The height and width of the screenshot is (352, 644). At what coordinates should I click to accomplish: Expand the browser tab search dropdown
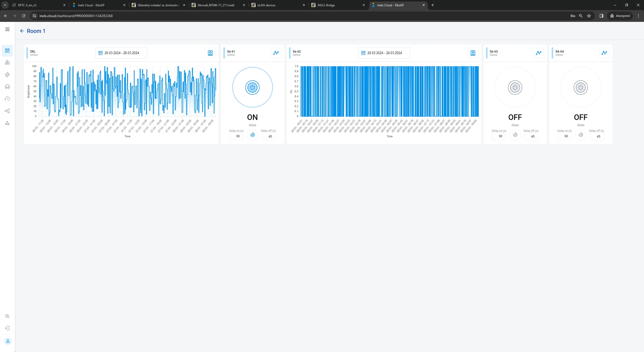(x=5, y=5)
